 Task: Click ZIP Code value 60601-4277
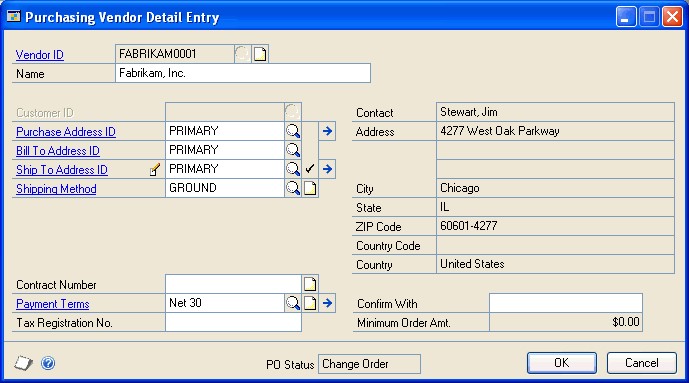(555, 226)
